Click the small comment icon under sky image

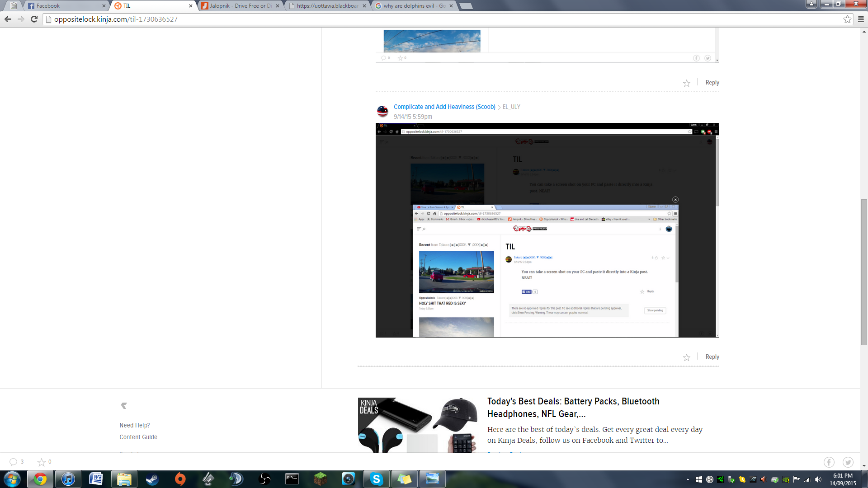click(x=384, y=58)
